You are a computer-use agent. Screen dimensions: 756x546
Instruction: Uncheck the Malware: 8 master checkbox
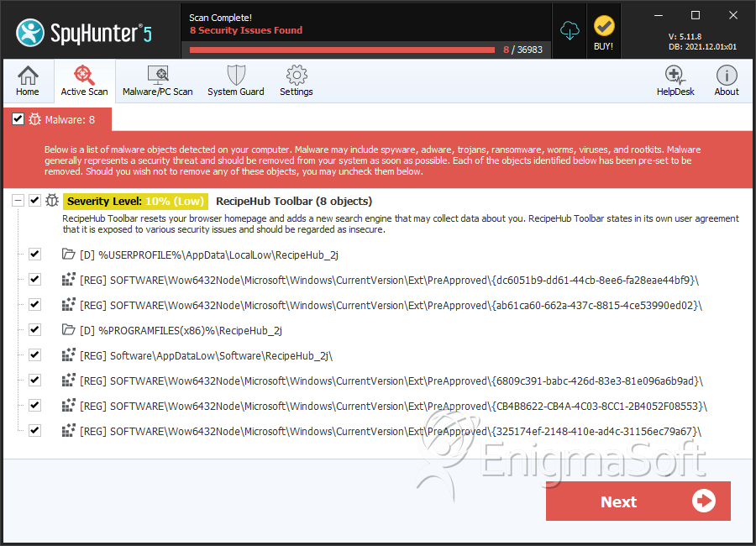click(18, 118)
